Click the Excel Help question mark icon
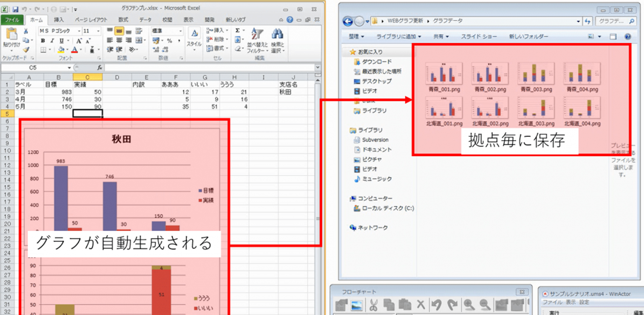 290,20
